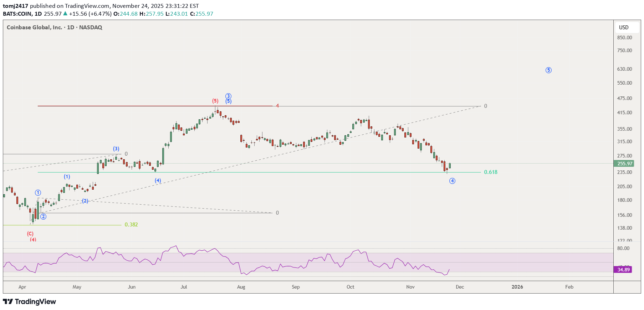Select the 0.382 Fibonacci level label
Viewport: 644px width, 310px height.
[131, 225]
